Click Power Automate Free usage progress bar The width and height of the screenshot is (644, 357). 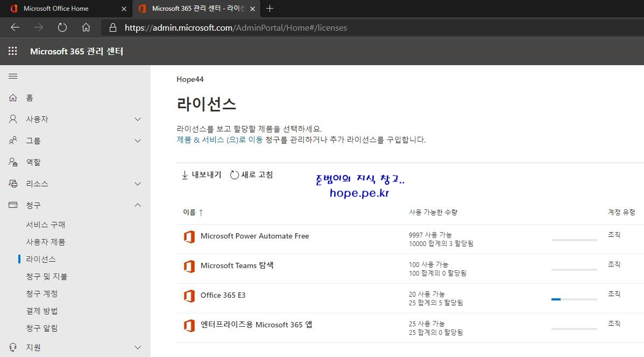click(x=574, y=240)
